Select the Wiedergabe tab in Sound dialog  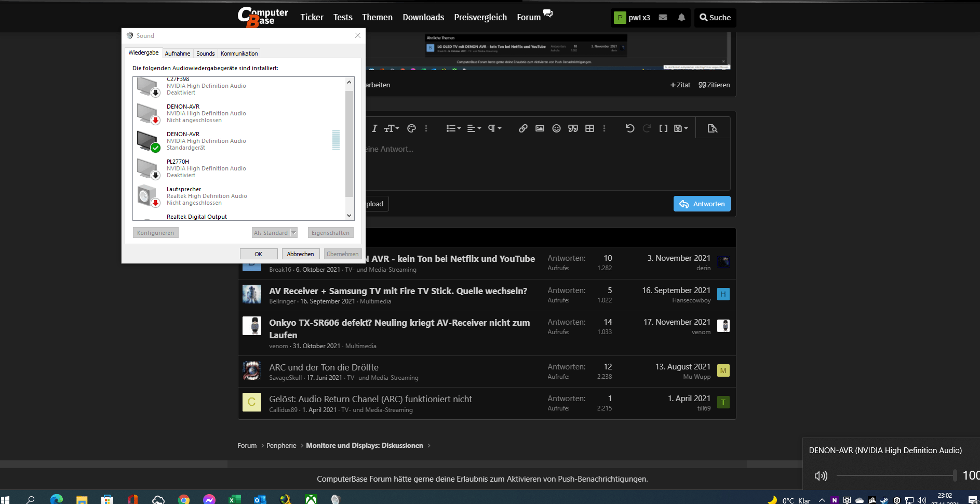143,52
